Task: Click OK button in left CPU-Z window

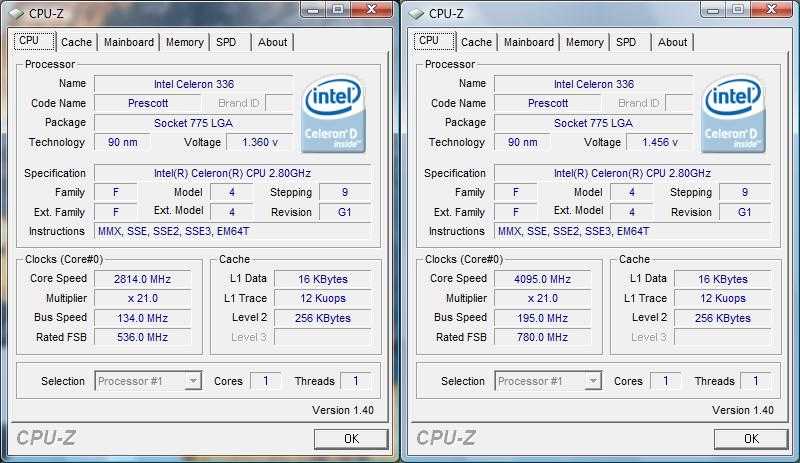Action: click(x=351, y=439)
